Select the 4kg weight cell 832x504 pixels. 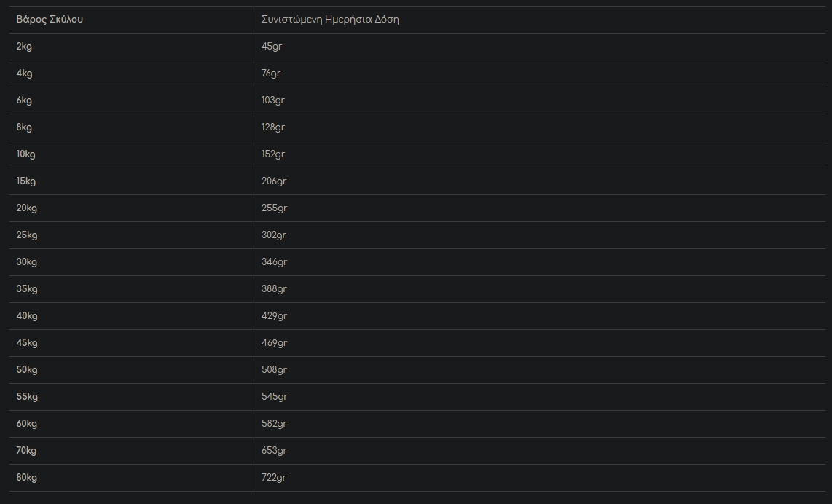[x=25, y=74]
